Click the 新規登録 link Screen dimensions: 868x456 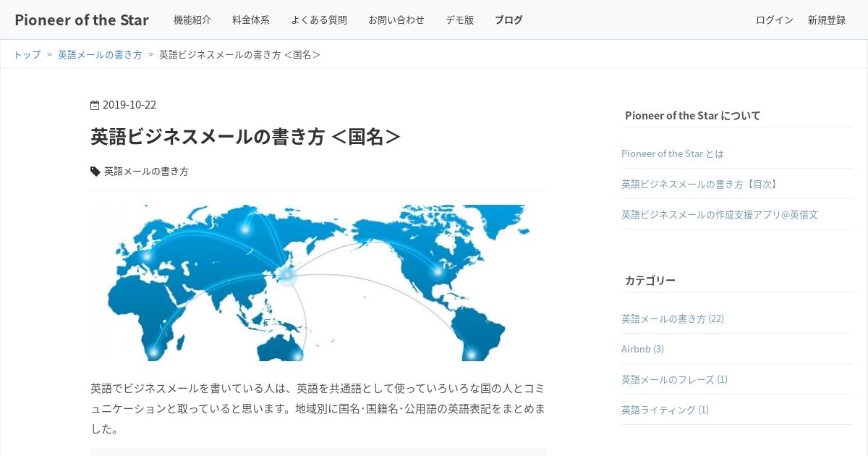(x=827, y=20)
